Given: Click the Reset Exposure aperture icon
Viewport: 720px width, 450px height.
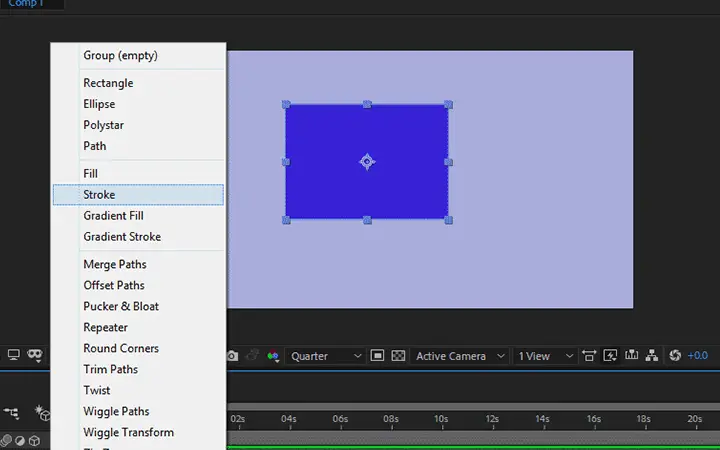Looking at the screenshot, I should (x=675, y=355).
